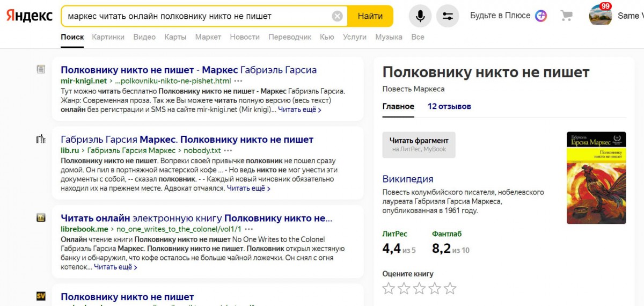
Task: Click the librebook.me domain link
Action: (x=84, y=229)
